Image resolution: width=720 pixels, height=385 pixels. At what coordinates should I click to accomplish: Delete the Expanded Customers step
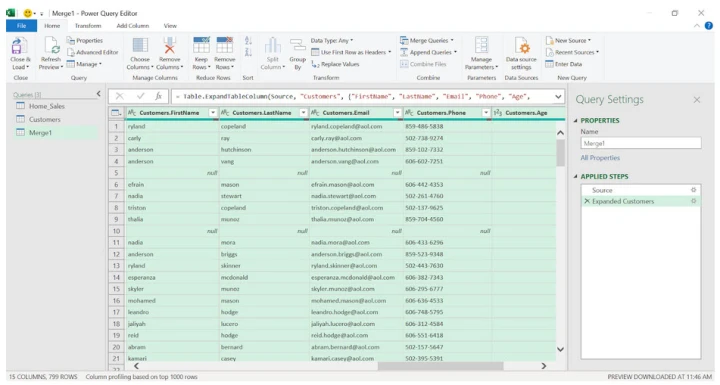point(587,201)
